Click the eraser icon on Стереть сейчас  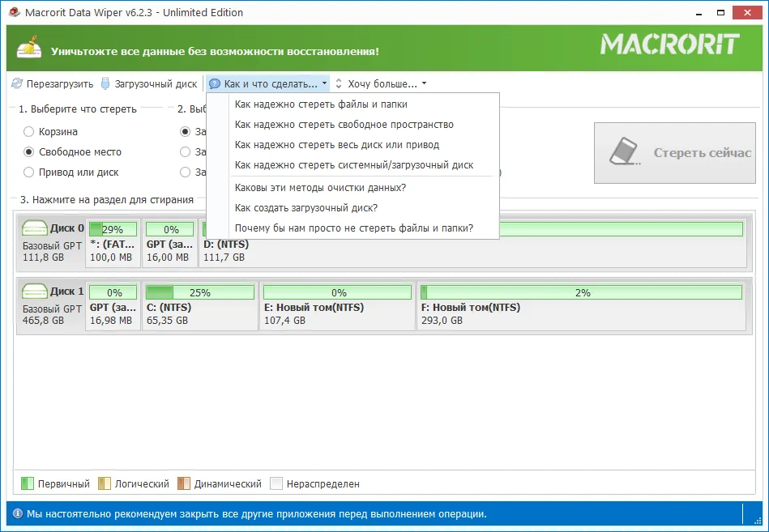tap(624, 152)
